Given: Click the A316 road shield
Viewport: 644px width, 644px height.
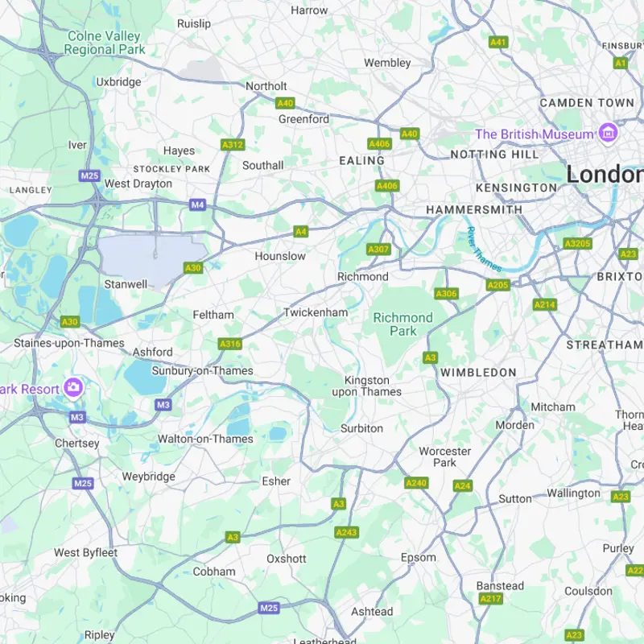Looking at the screenshot, I should [230, 344].
